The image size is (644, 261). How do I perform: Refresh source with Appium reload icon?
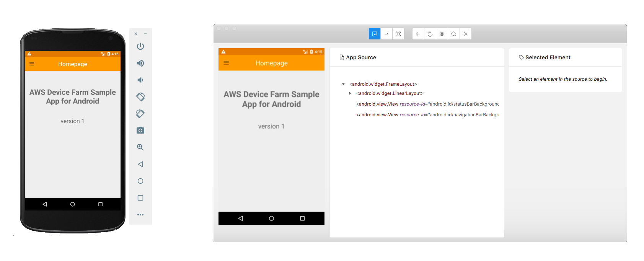tap(430, 34)
